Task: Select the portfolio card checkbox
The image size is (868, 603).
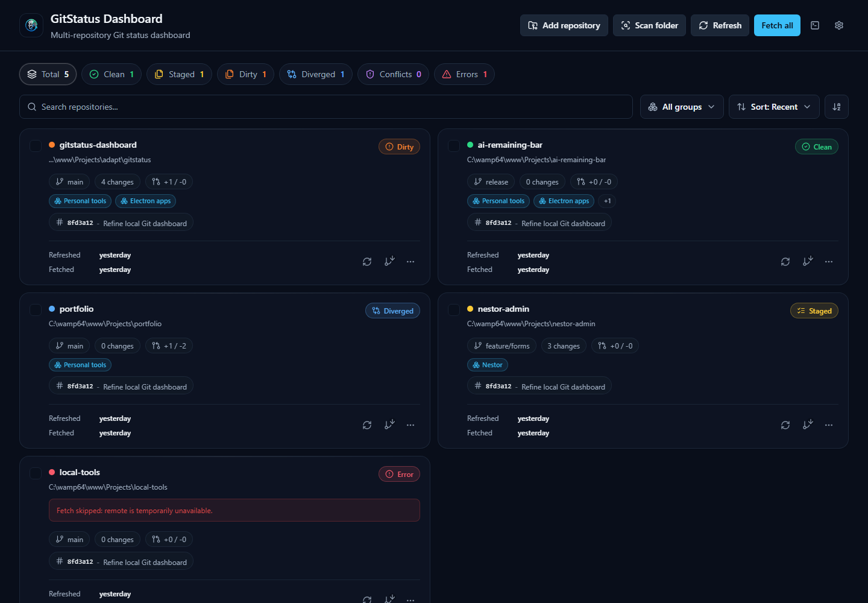Action: click(36, 310)
